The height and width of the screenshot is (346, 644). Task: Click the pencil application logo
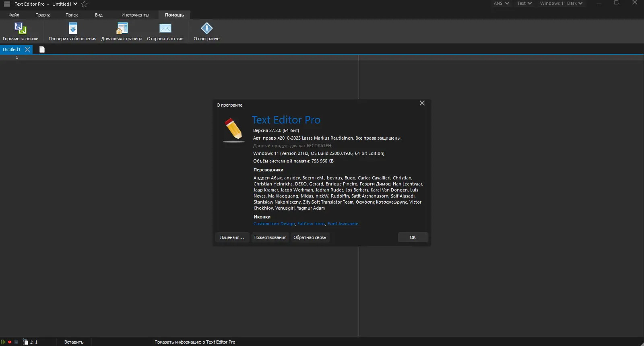point(233,130)
